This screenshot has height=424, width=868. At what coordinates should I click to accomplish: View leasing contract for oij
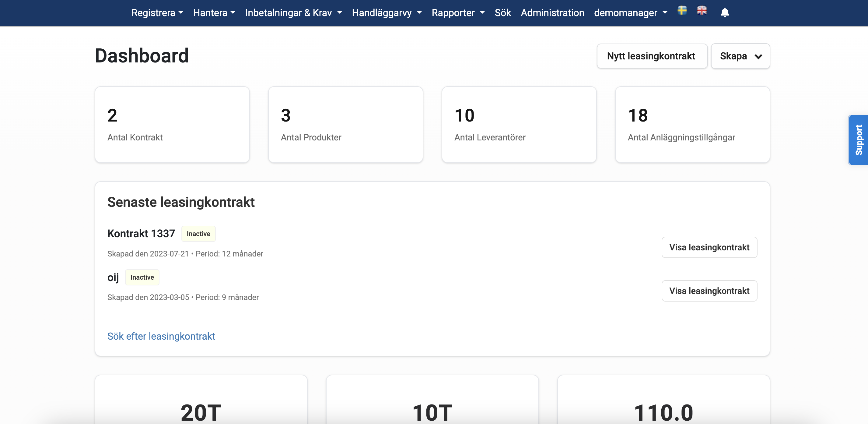pos(709,291)
